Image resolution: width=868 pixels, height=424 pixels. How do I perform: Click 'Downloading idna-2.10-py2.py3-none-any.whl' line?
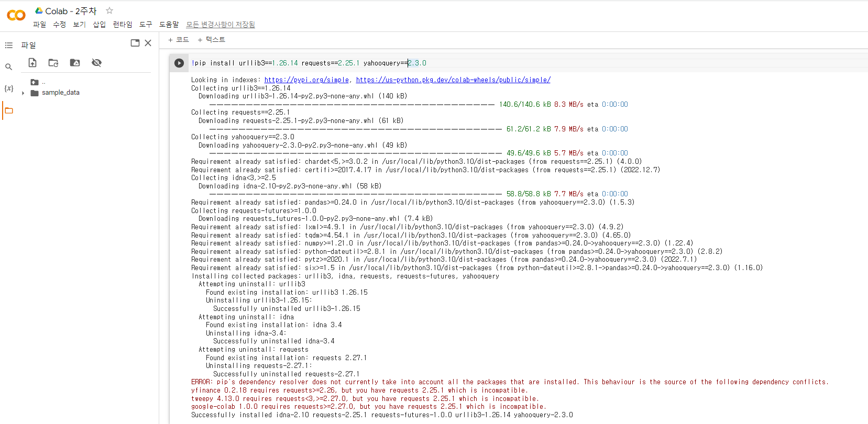[x=290, y=186]
